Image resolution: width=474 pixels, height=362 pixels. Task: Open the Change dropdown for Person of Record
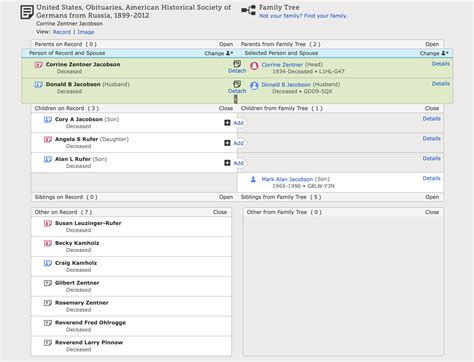(219, 53)
